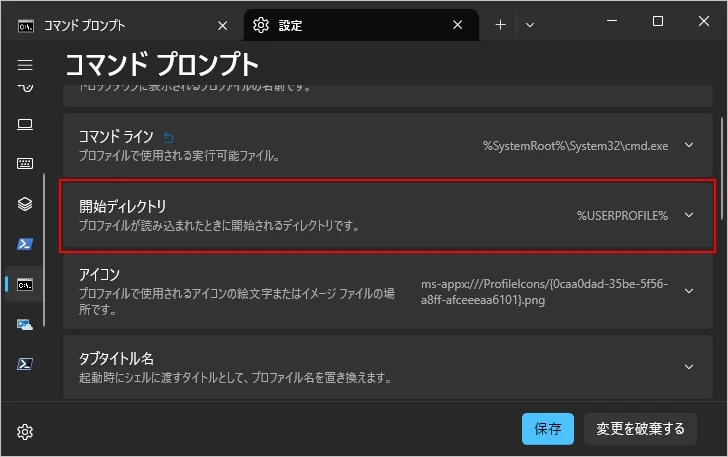Click the ms-appx:///ProfileIcons png path value

click(544, 292)
